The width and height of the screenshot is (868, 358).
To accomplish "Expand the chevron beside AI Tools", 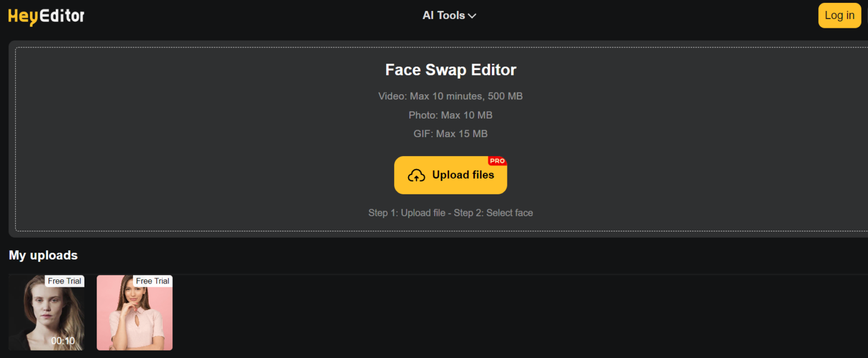I will 472,16.
